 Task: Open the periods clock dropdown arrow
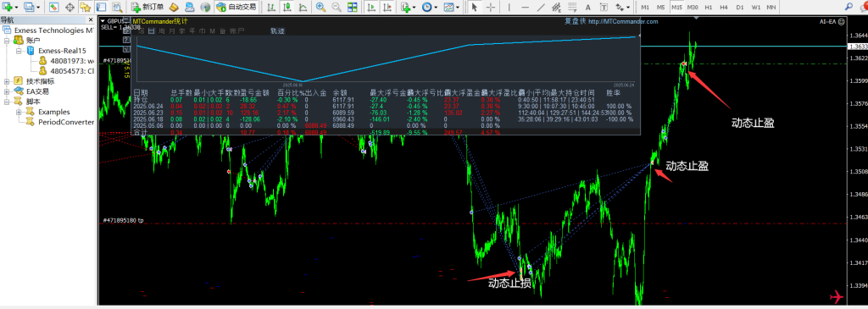pos(436,8)
